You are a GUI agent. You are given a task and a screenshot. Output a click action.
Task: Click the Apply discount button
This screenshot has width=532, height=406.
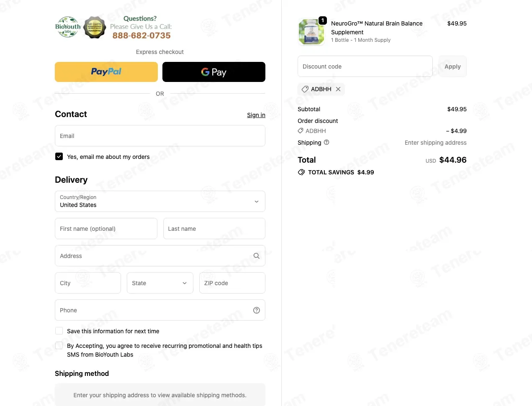tap(452, 66)
